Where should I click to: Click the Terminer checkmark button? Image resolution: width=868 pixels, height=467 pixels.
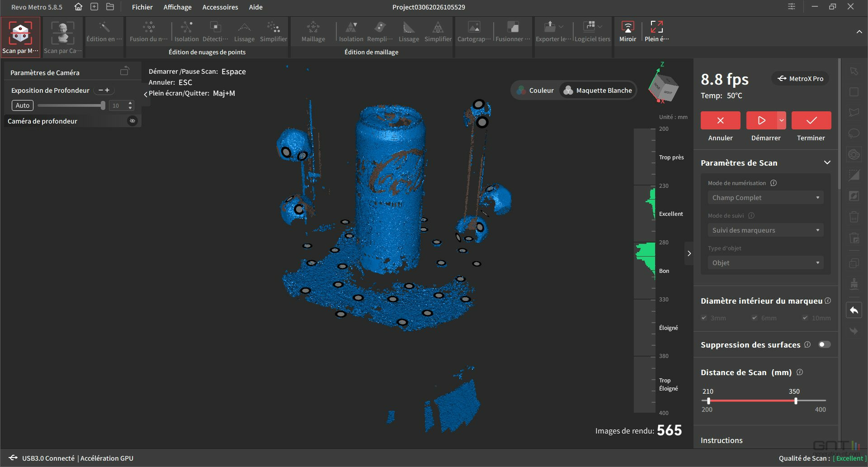(x=811, y=120)
